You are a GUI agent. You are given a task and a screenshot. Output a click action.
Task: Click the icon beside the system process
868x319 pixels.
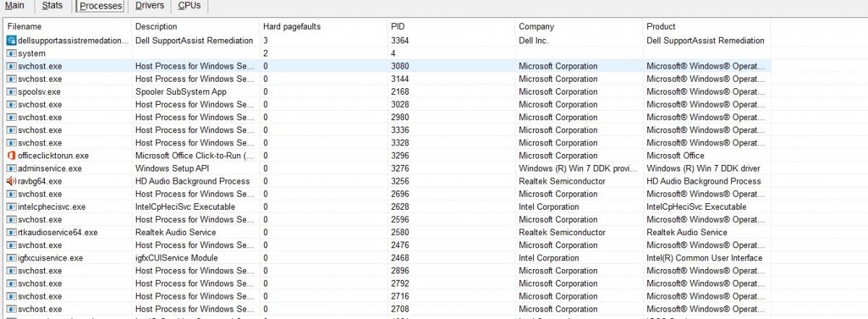click(x=11, y=54)
